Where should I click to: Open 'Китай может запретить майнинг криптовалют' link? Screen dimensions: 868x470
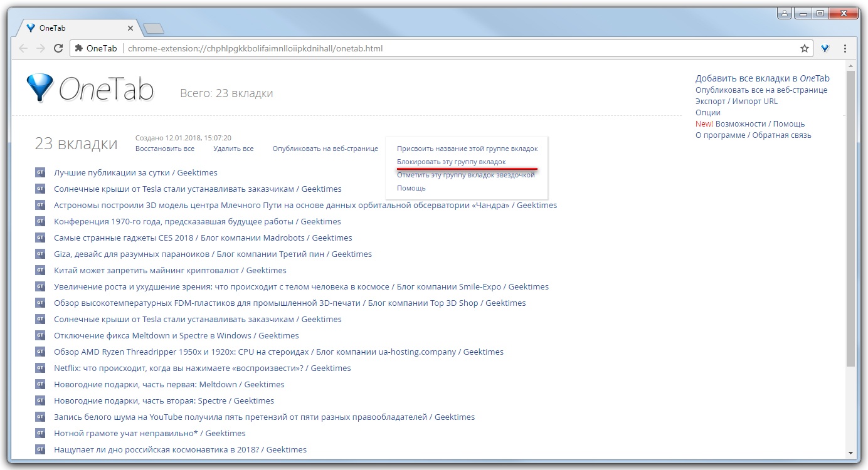[x=170, y=270]
